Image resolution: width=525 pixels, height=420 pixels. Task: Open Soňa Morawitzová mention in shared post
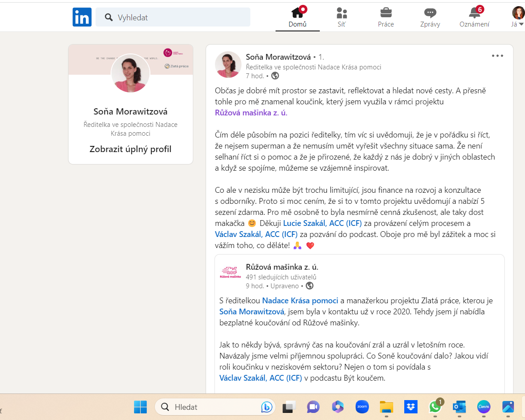pyautogui.click(x=252, y=312)
